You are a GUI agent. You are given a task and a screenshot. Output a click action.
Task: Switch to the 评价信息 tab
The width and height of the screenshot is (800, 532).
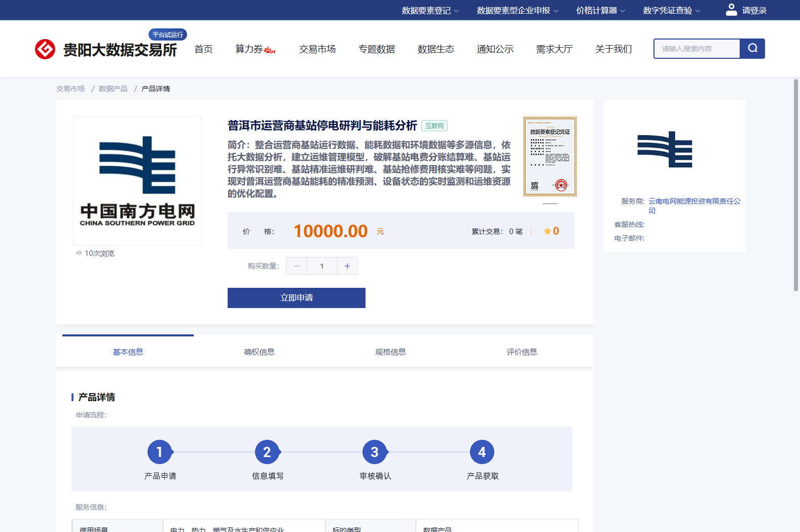point(522,352)
